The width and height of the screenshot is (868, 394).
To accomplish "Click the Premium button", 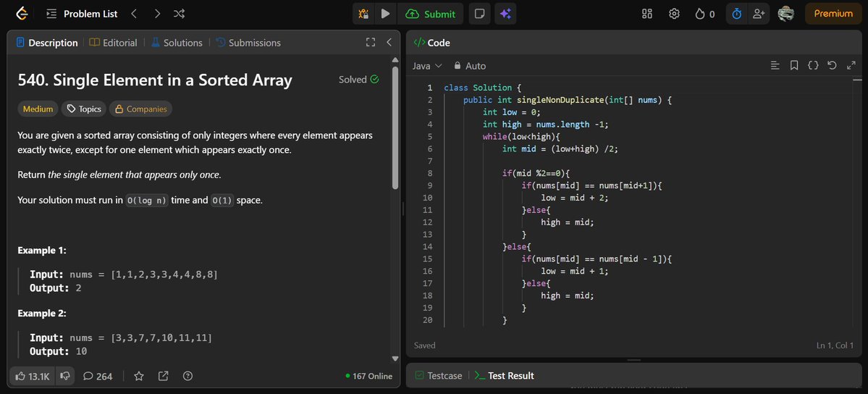I will [x=833, y=14].
